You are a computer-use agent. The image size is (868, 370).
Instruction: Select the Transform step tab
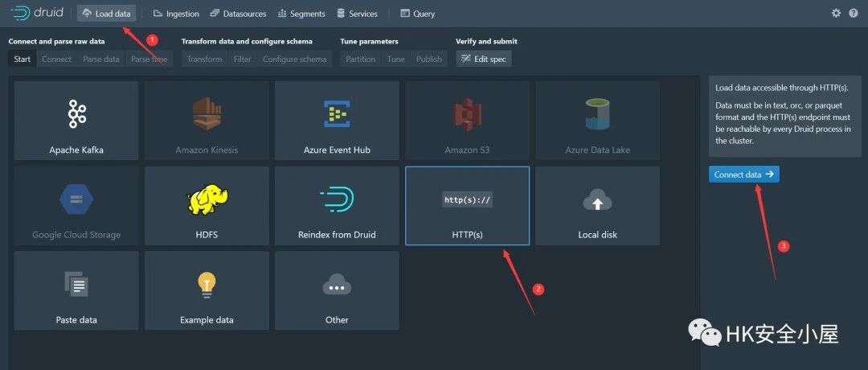(204, 59)
